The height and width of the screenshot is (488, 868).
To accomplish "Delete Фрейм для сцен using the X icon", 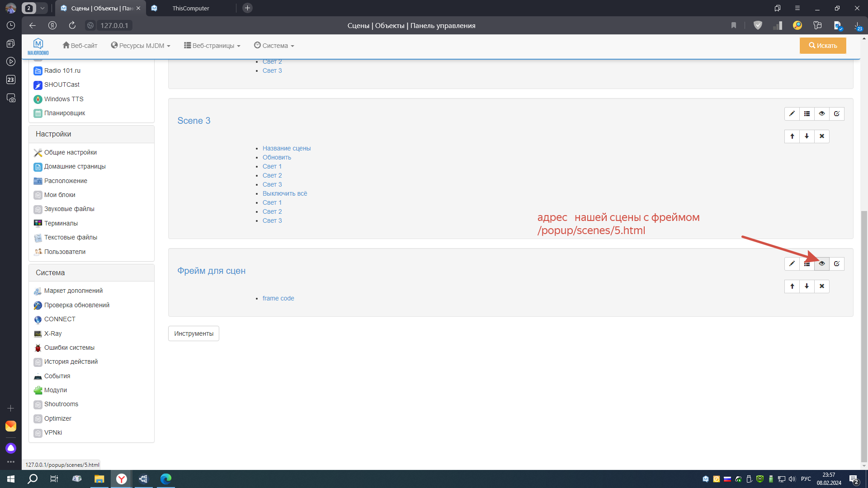I will (822, 286).
